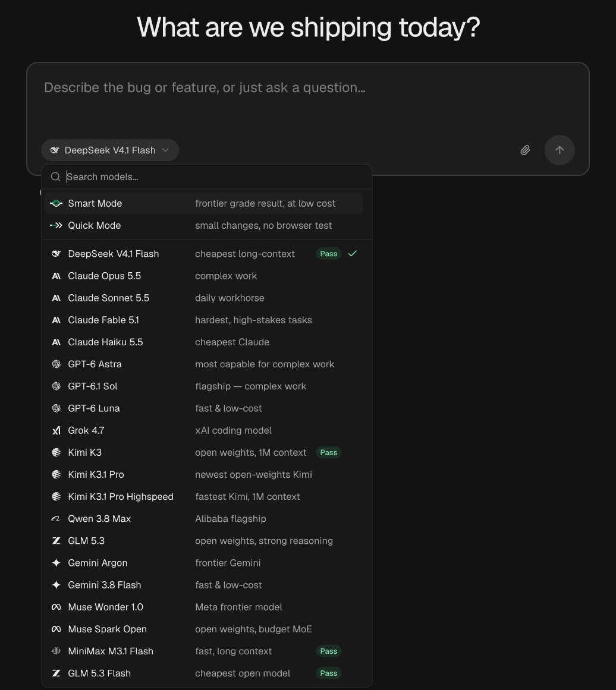The height and width of the screenshot is (690, 616).
Task: Click the Anthropic icon beside Claude Sonnet 5.5
Action: (x=56, y=298)
